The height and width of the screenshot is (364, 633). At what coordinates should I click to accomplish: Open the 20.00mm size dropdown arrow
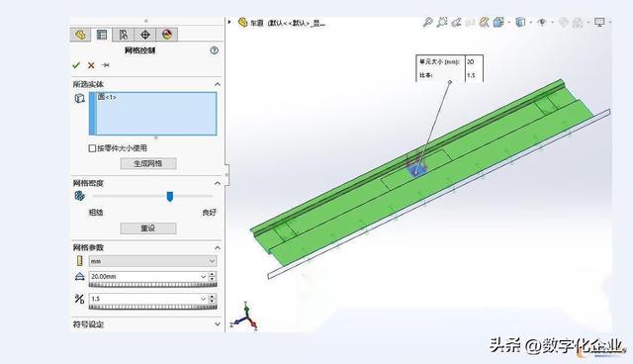[x=204, y=276]
